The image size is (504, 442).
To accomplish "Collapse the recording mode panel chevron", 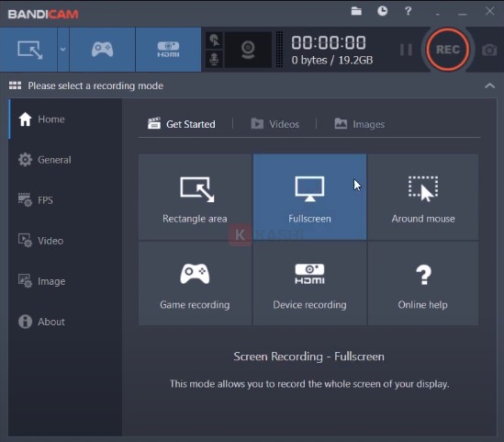I will [489, 85].
